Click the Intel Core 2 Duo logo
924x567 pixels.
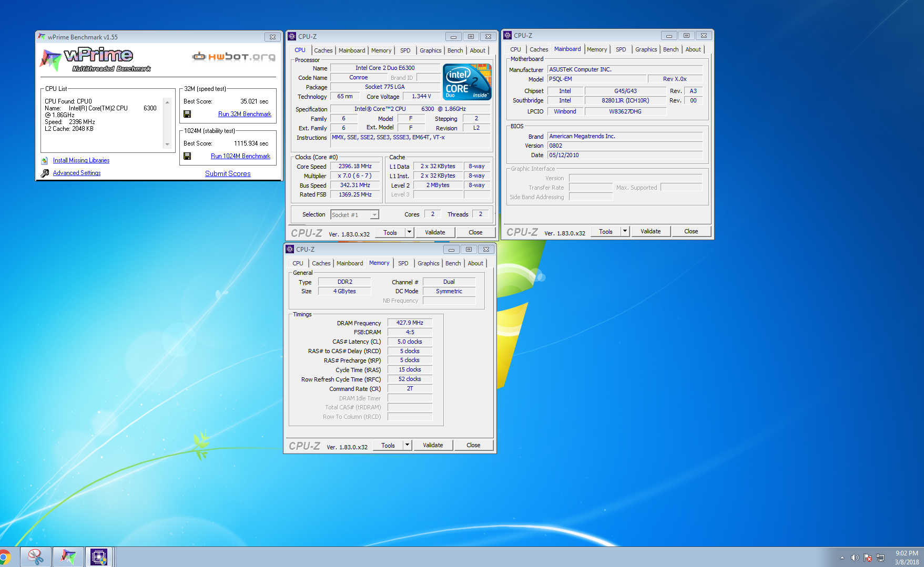(x=467, y=81)
